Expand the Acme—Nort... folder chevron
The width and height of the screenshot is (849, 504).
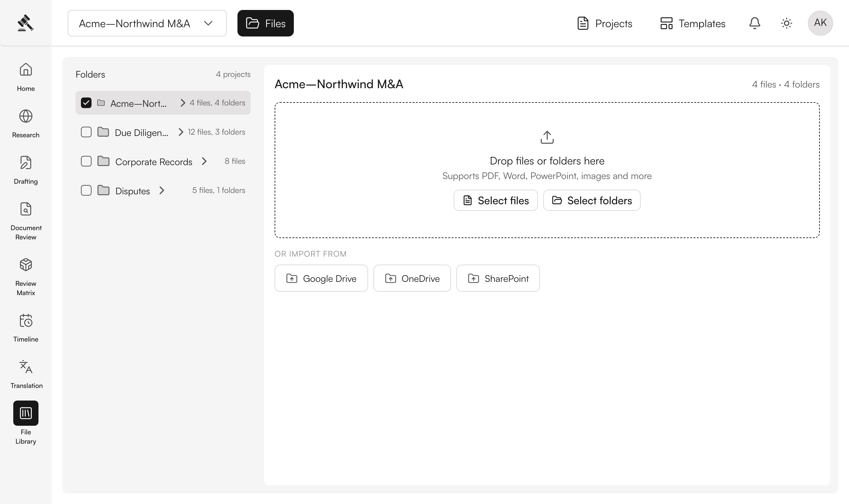[x=183, y=102]
